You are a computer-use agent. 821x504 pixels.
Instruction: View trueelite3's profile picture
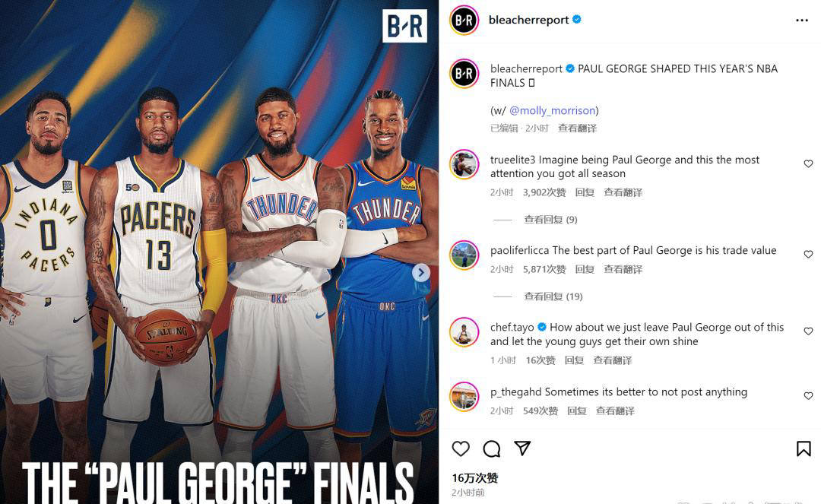[x=464, y=164]
